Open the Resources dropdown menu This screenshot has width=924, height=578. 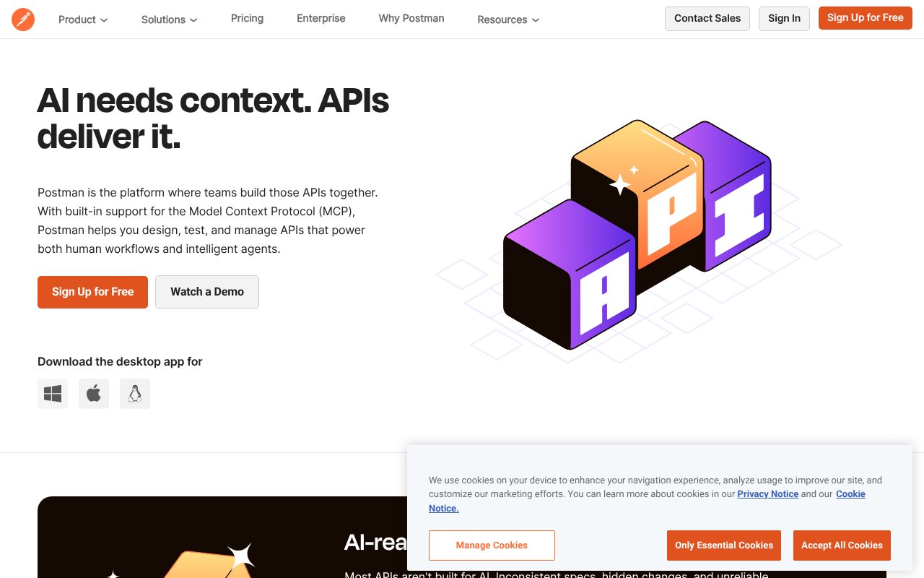click(508, 20)
